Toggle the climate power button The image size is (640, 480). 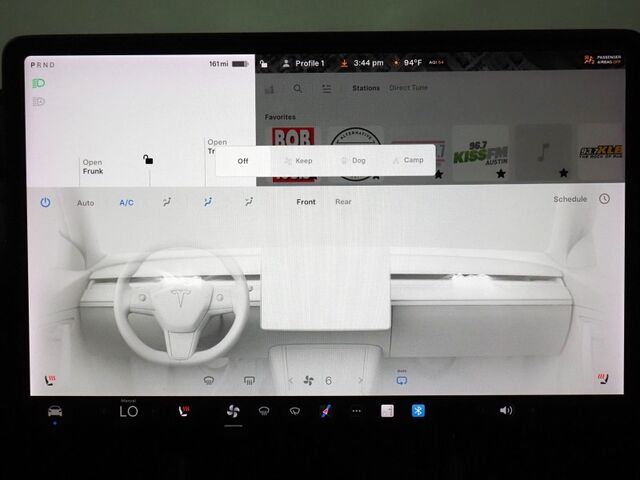pos(45,202)
